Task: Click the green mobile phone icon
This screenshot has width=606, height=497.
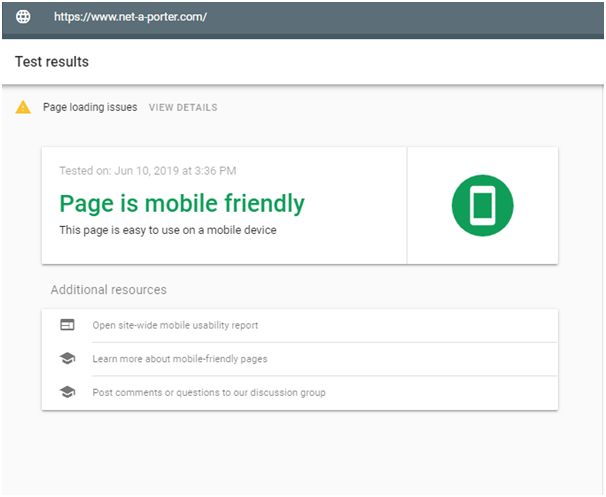Action: 482,205
